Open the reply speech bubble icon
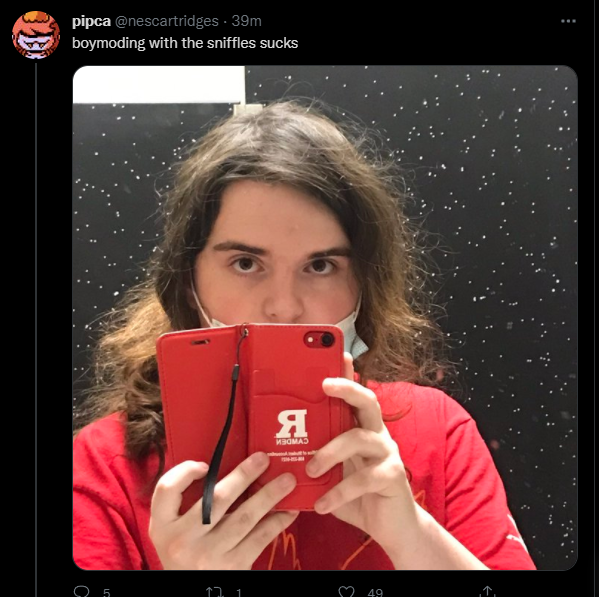The width and height of the screenshot is (599, 597). pos(81,592)
